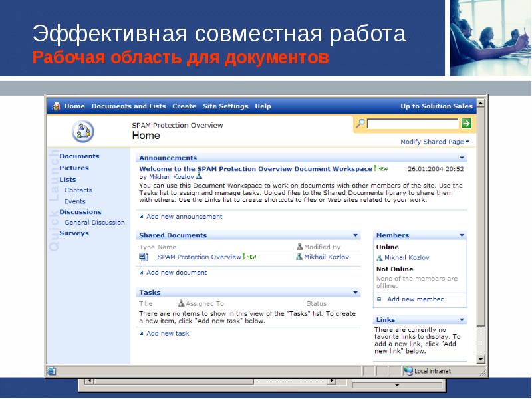The image size is (532, 399).
Task: Click the page icon at status bar left
Action: (52, 371)
